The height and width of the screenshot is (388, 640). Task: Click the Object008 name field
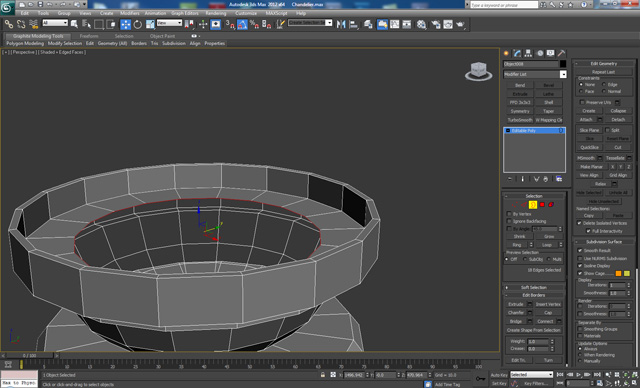point(530,64)
